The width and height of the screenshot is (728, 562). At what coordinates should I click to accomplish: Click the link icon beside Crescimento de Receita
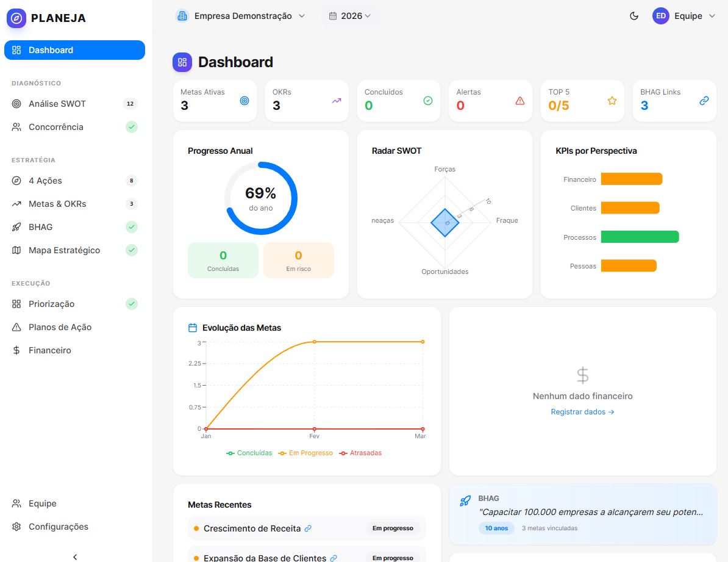pos(308,528)
